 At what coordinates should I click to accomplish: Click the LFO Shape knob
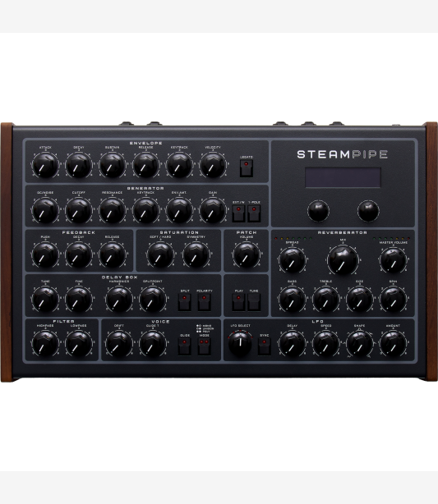click(359, 344)
